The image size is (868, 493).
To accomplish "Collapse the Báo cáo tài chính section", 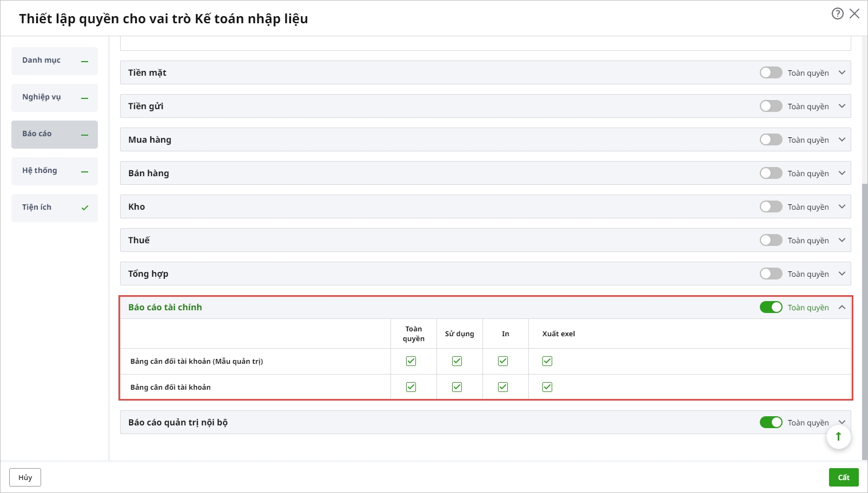I will [x=842, y=307].
